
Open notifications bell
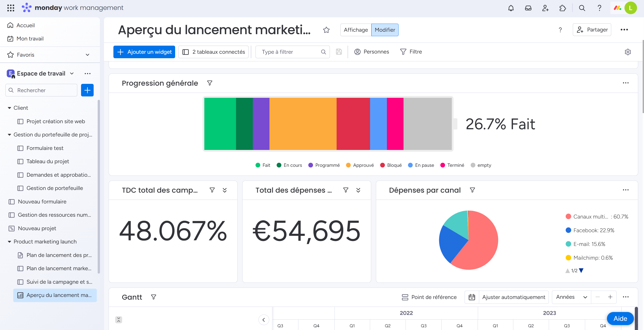coord(511,8)
